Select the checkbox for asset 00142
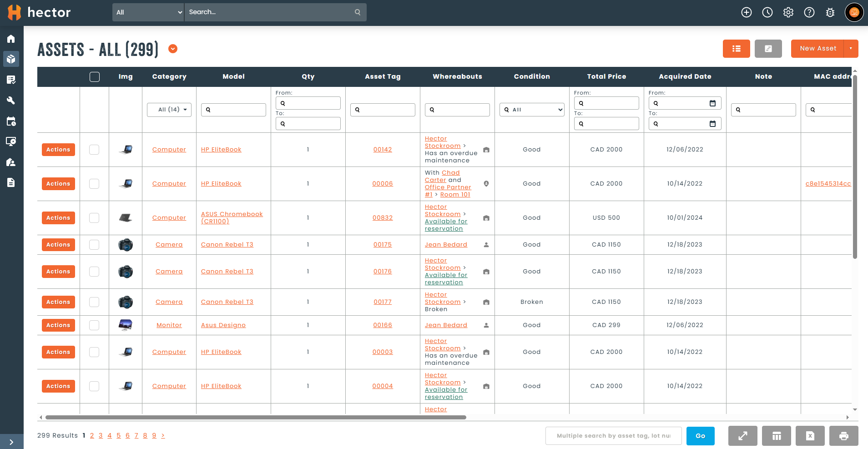 tap(94, 149)
